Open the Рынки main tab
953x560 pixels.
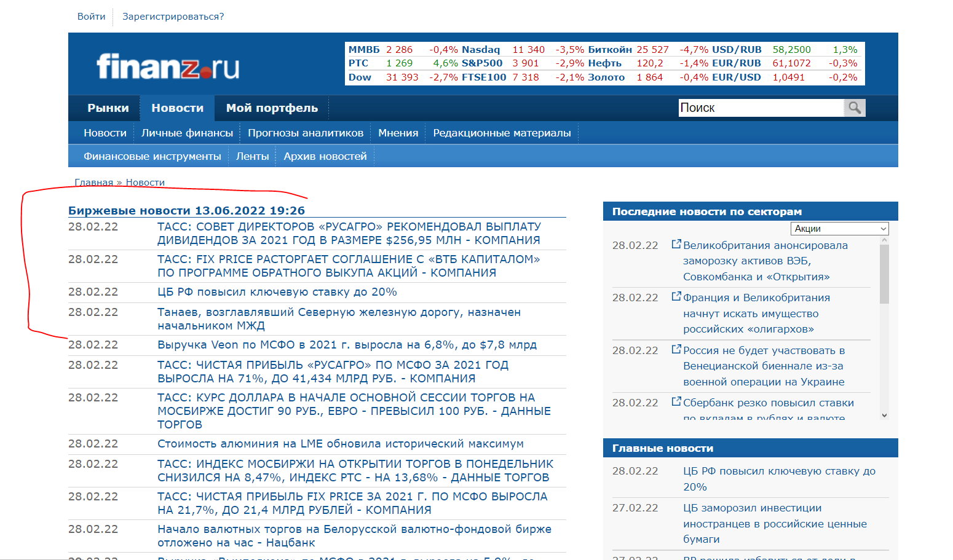pos(108,108)
